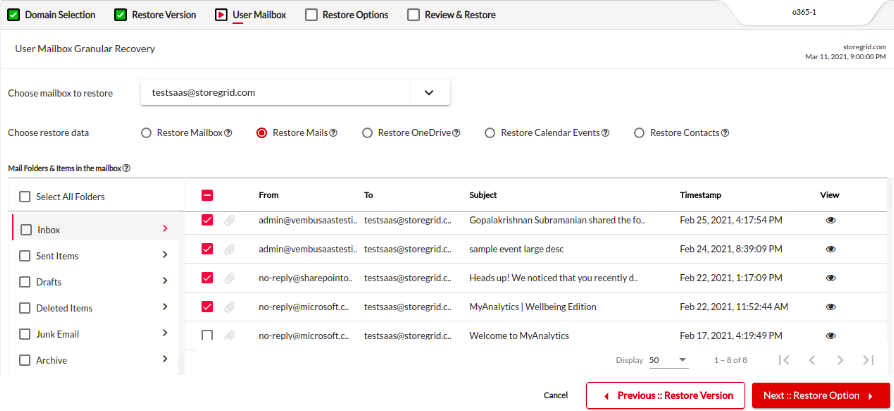The width and height of the screenshot is (894, 411).
Task: Select the Restore Mails radio button
Action: click(x=262, y=133)
